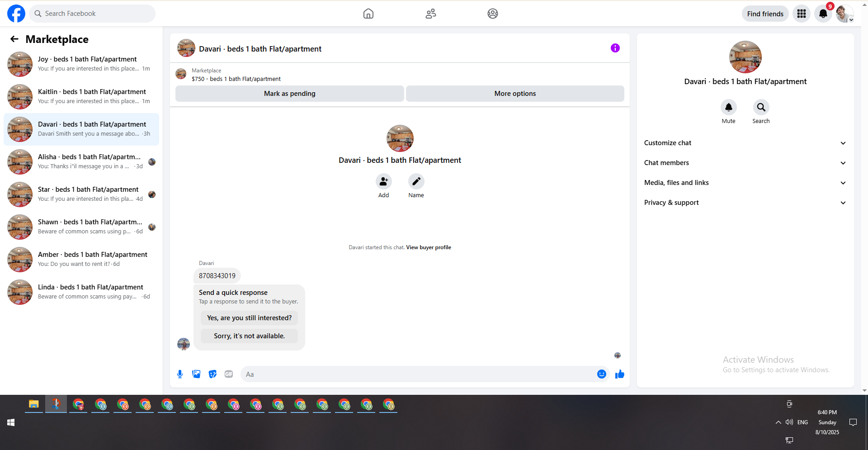Open the emoji picker in message box
The image size is (868, 450).
pyautogui.click(x=602, y=374)
